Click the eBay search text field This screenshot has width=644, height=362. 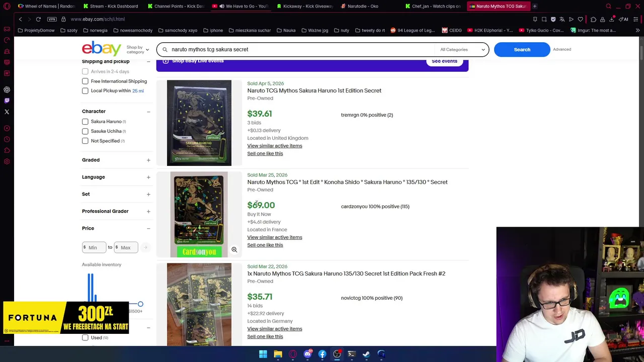pyautogui.click(x=301, y=49)
